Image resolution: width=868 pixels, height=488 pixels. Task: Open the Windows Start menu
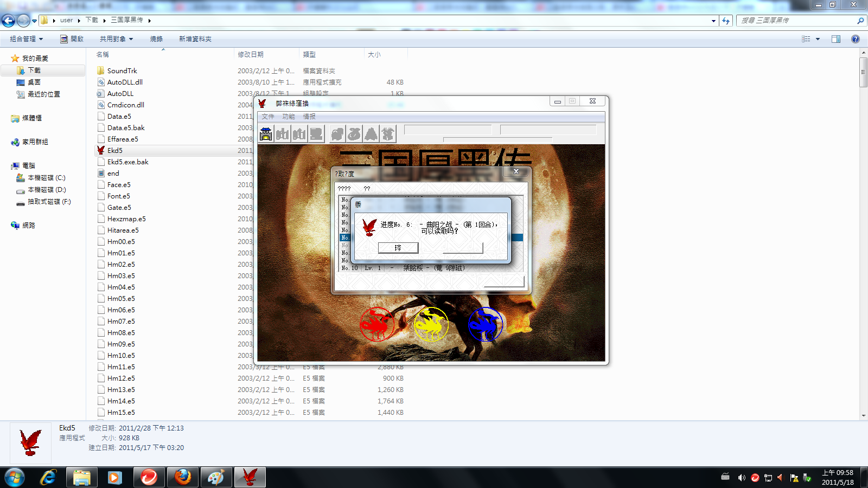[15, 477]
